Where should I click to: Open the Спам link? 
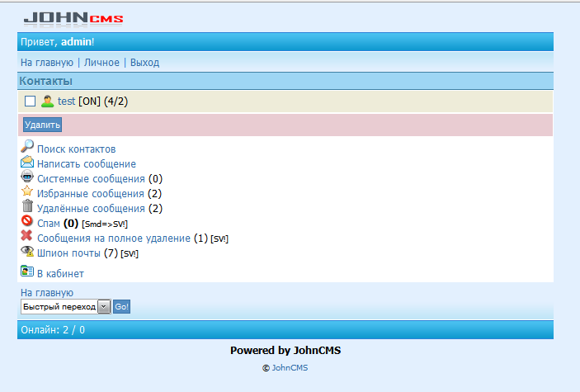[x=49, y=224]
